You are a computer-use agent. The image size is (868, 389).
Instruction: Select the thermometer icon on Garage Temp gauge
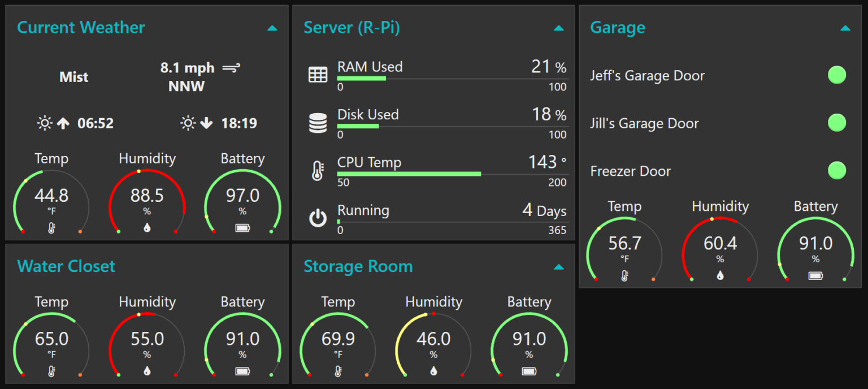[624, 276]
